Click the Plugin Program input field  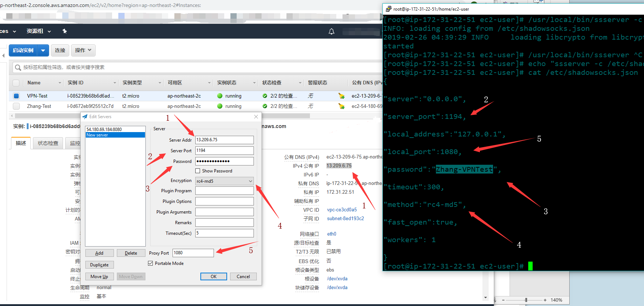click(x=224, y=190)
